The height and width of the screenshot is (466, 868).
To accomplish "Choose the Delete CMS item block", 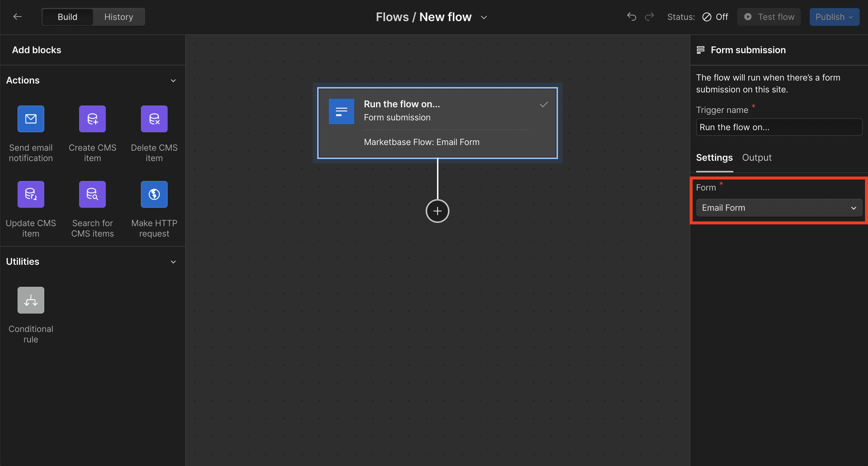I will click(154, 119).
